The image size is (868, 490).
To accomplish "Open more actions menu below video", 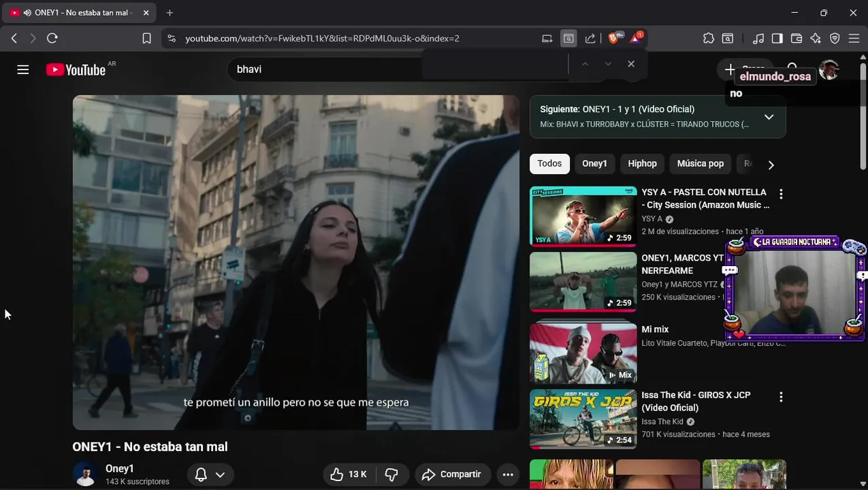I will pos(508,474).
